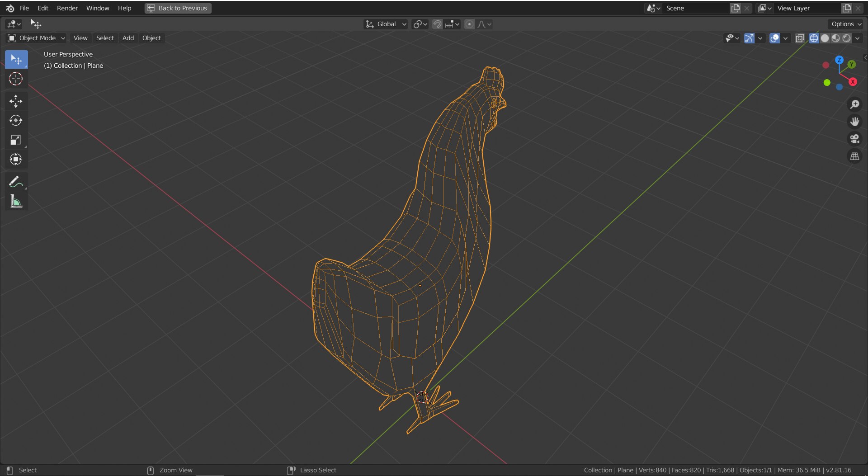868x476 pixels.
Task: Select the Select Box tool
Action: 16,60
